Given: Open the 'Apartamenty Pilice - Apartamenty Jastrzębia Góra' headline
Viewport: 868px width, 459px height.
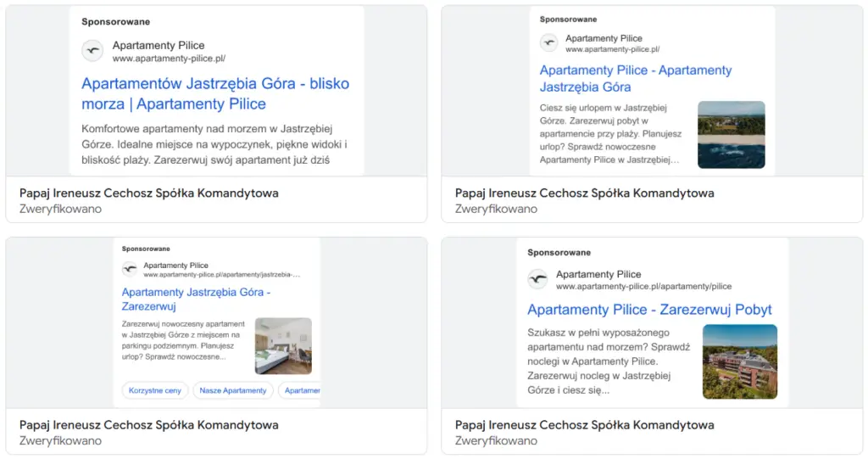Looking at the screenshot, I should [x=635, y=78].
